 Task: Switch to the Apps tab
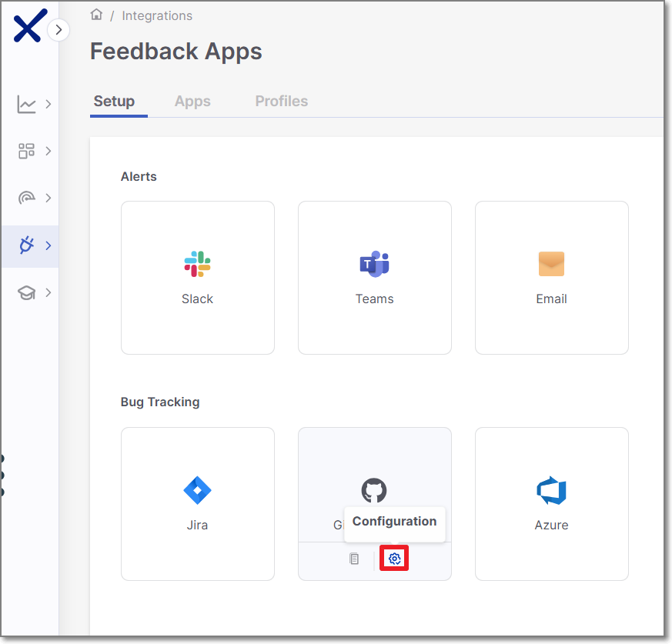(x=192, y=101)
